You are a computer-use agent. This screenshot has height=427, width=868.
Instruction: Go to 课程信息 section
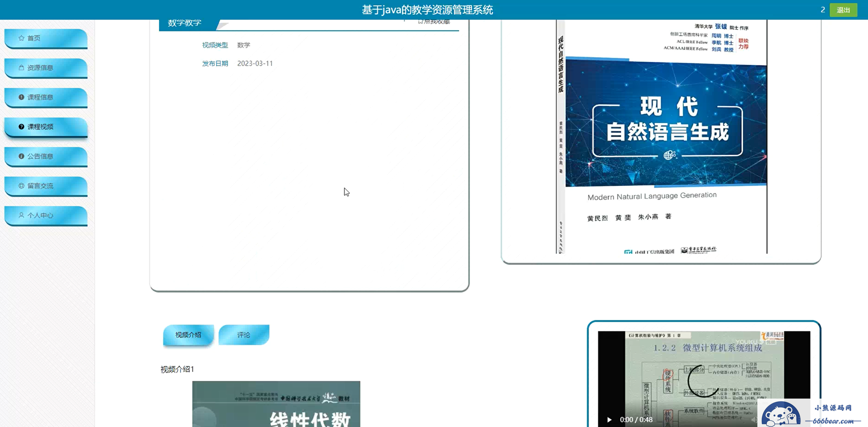46,98
